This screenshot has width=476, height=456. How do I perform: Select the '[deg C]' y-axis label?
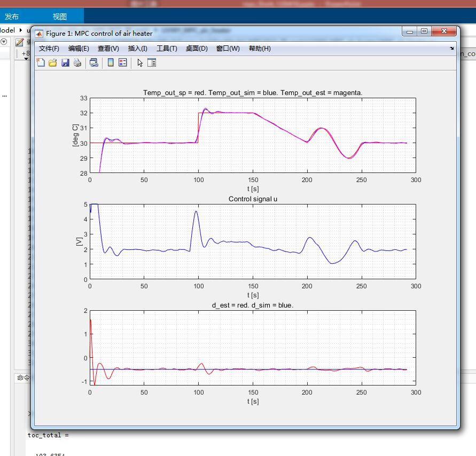coord(75,135)
